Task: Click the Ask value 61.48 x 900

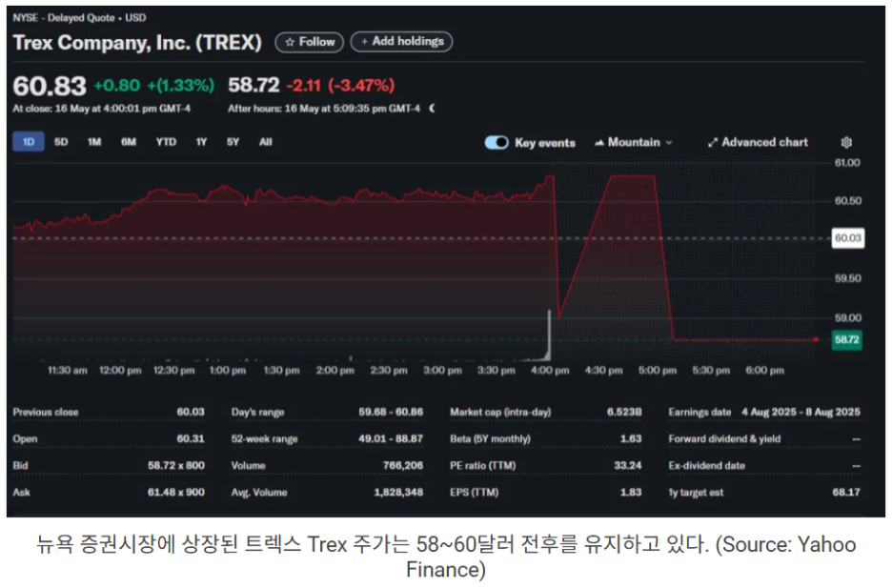Action: pyautogui.click(x=175, y=492)
